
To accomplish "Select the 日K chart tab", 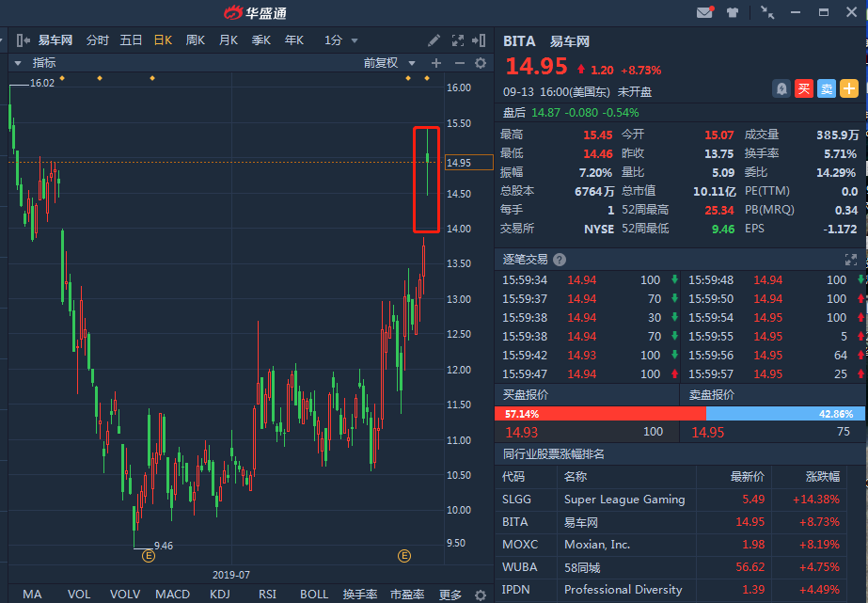I will 164,40.
